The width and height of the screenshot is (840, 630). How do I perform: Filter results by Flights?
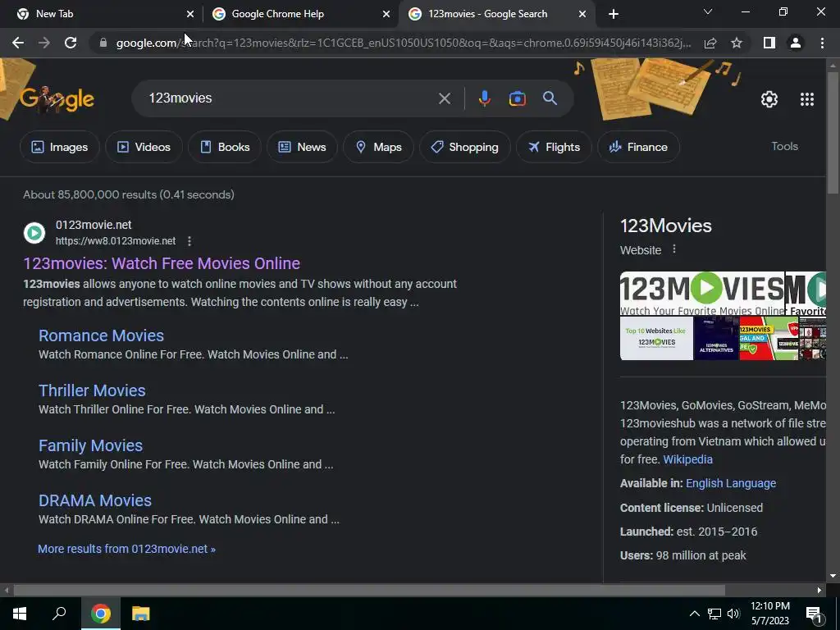pyautogui.click(x=554, y=147)
